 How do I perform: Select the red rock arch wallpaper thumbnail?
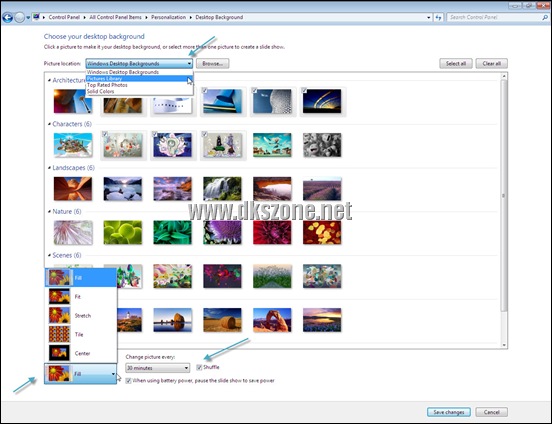[x=272, y=320]
